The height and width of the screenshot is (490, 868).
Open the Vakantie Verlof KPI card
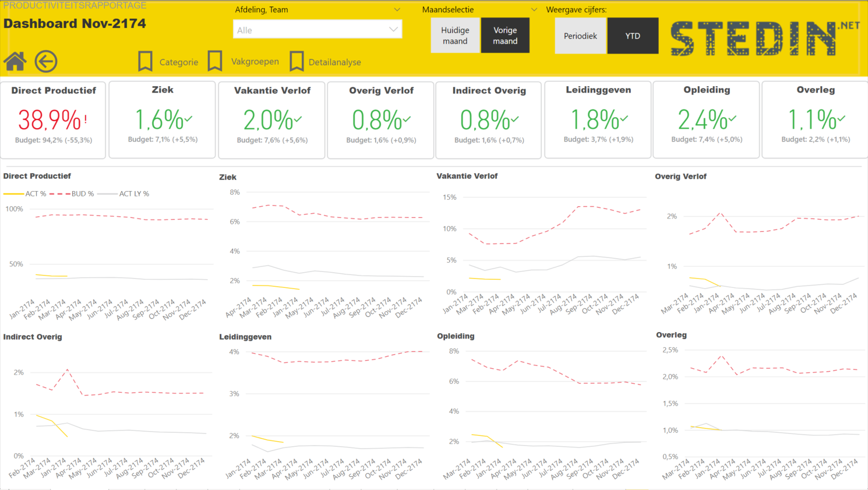(x=272, y=120)
